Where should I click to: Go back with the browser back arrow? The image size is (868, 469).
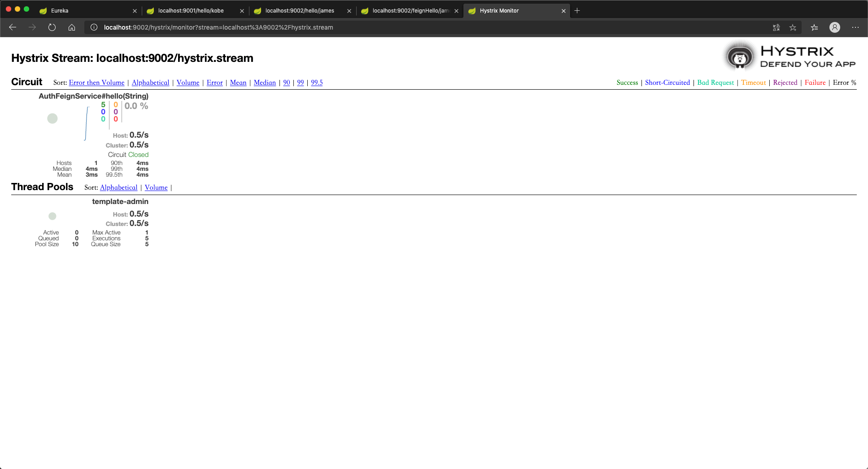point(13,27)
